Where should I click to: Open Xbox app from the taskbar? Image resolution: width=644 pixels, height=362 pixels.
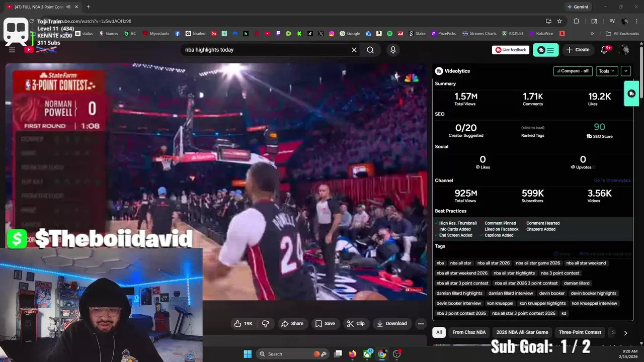(x=368, y=354)
